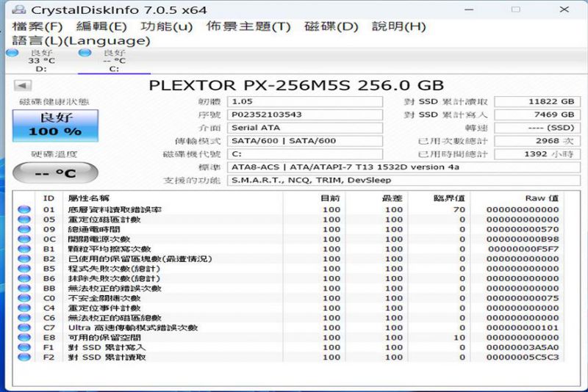Click raw value 000000000075
Viewport: 588px width, 392px height.
[523, 298]
